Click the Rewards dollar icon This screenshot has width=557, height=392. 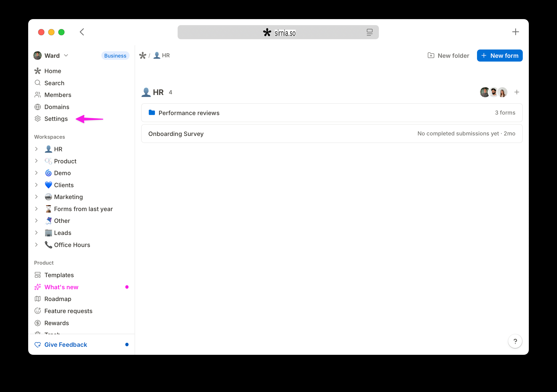(37, 323)
